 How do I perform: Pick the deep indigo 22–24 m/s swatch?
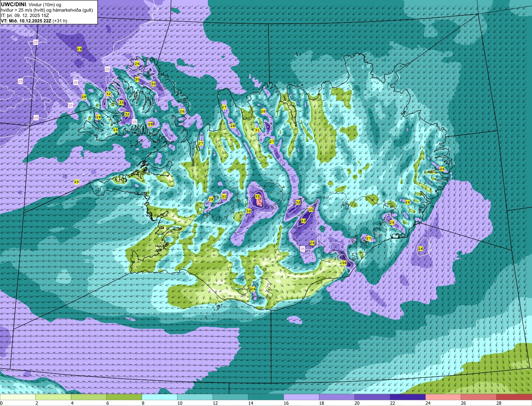pos(408,397)
